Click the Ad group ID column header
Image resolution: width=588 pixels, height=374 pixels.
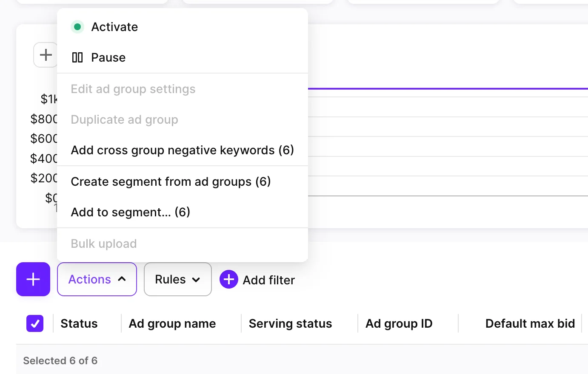coord(399,323)
